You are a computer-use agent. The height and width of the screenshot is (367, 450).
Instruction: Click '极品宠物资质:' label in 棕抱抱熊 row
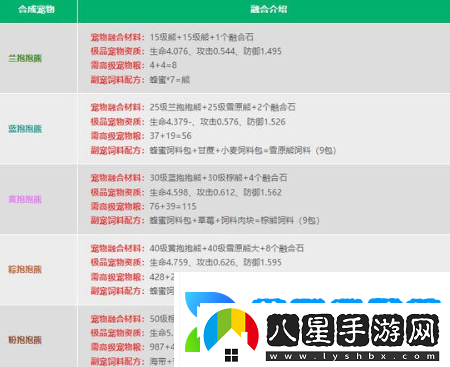118,262
